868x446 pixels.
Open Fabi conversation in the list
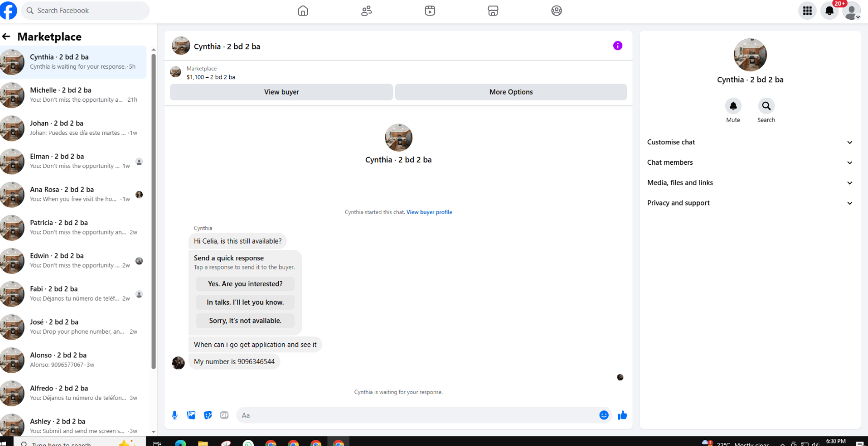click(x=73, y=293)
